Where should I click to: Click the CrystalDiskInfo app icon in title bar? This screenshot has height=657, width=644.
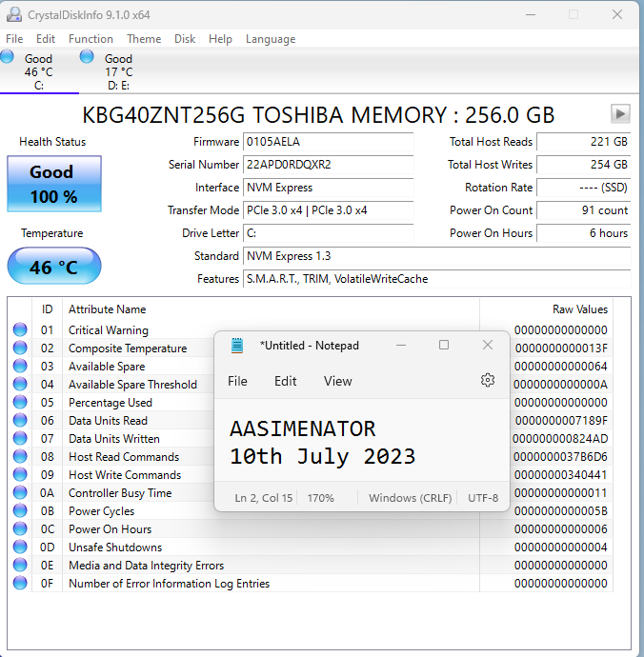[14, 14]
